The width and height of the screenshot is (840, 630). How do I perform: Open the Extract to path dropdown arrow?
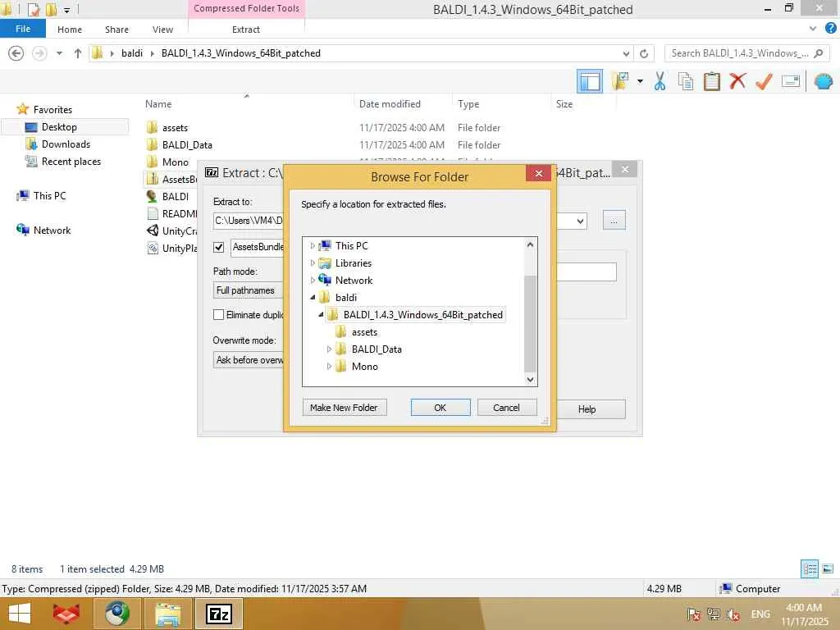[x=580, y=221]
